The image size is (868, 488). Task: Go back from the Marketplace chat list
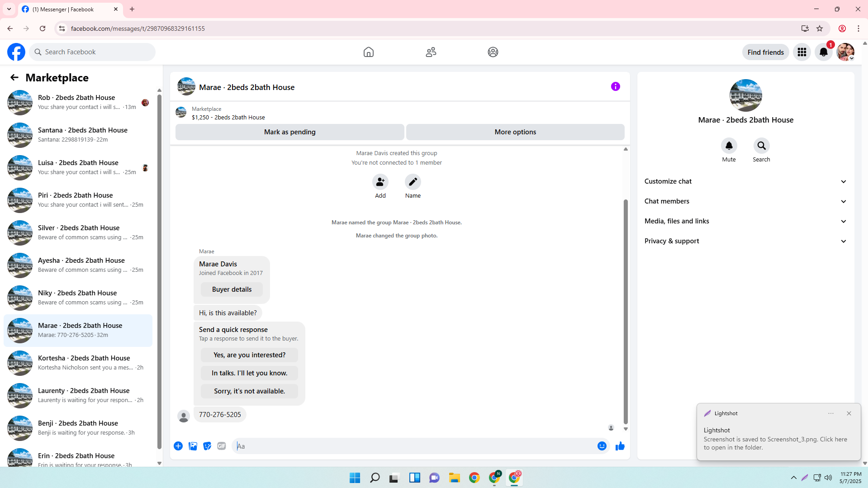(14, 77)
